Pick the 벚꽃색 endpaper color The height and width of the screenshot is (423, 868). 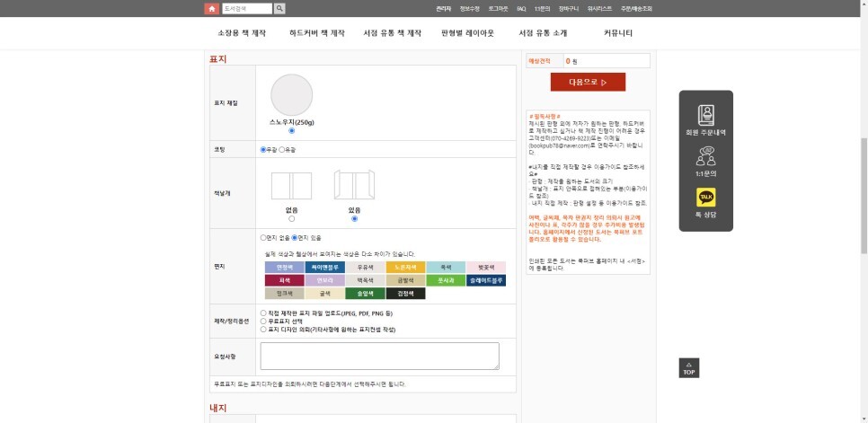click(486, 267)
